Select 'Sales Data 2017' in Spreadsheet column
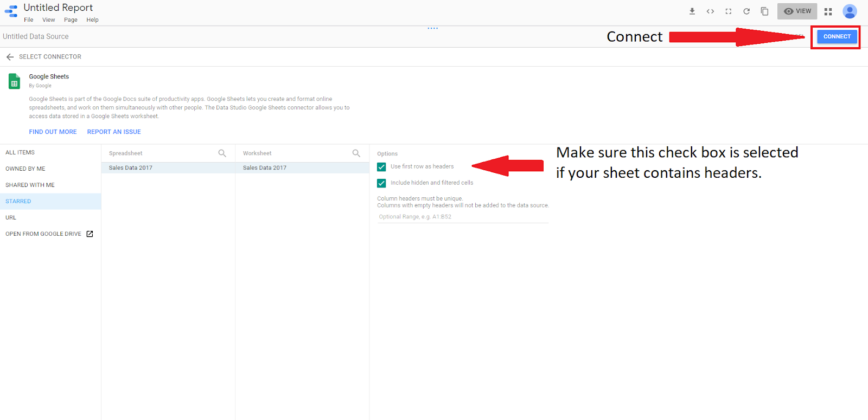Screen dimensions: 868x420 coord(168,168)
